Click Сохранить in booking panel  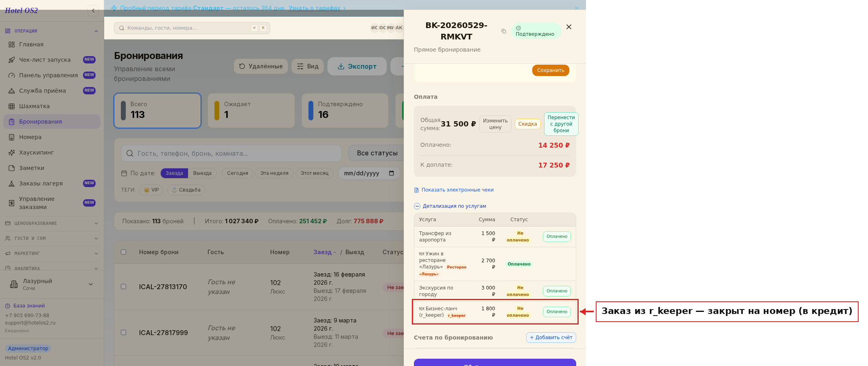click(551, 70)
